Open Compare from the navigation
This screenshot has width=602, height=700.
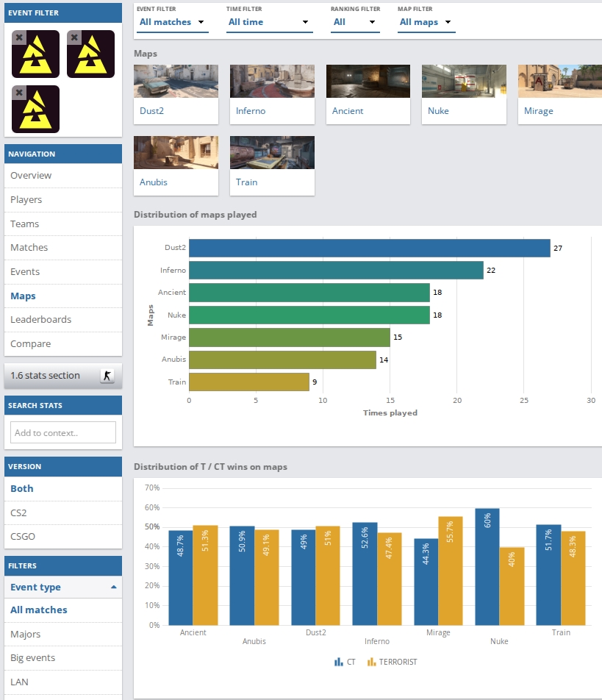coord(63,344)
